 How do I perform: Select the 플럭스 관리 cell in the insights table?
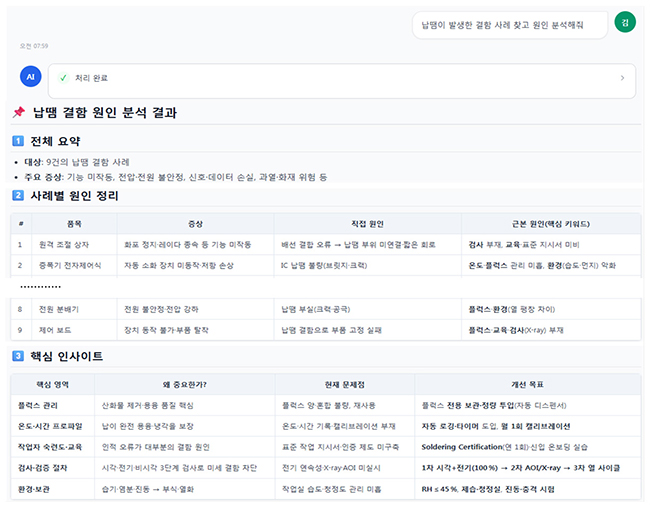tap(38, 406)
